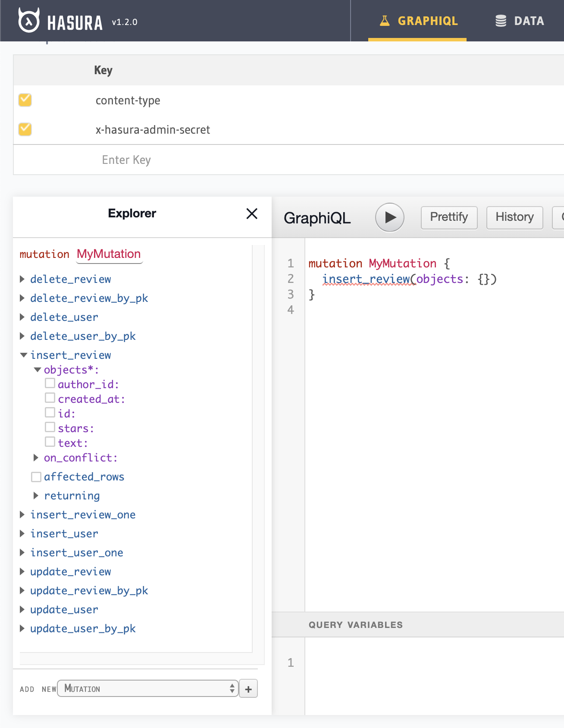Click the GraphiQL flask icon
Viewport: 564px width, 728px height.
pos(385,21)
